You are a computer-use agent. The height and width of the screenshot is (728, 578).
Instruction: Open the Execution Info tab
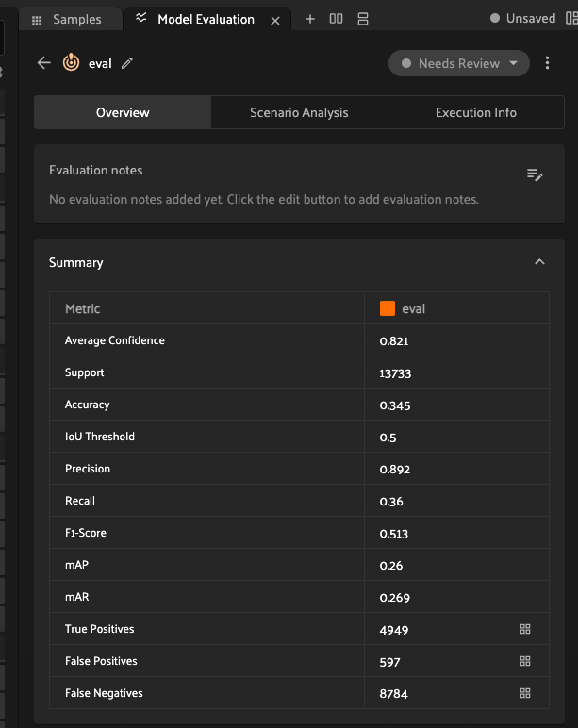(x=476, y=112)
